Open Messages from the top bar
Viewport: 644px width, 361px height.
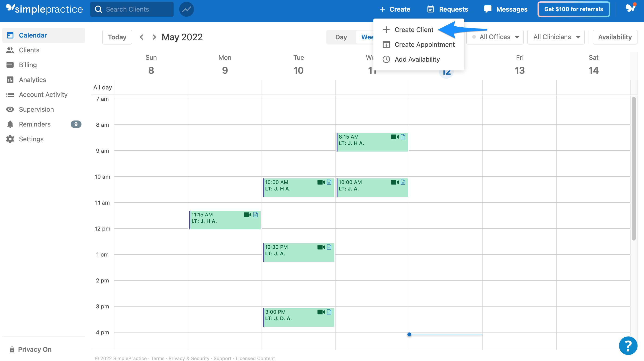tap(506, 9)
